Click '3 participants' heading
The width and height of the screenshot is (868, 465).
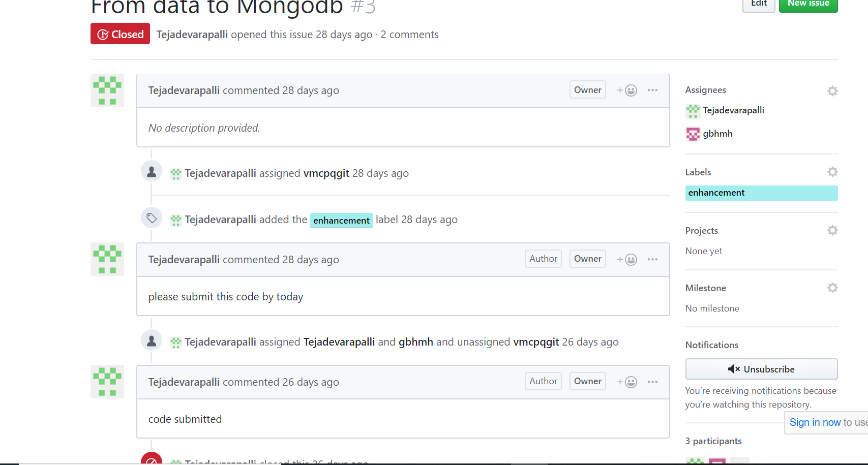[x=713, y=441]
